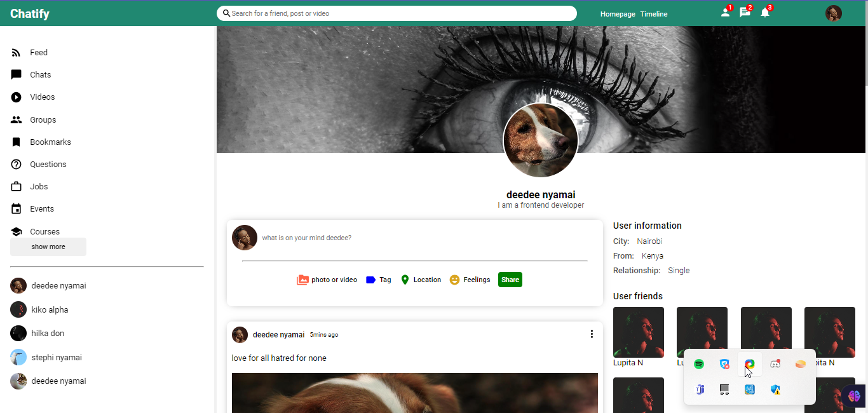
Task: Open post options three-dot menu
Action: pyautogui.click(x=592, y=334)
